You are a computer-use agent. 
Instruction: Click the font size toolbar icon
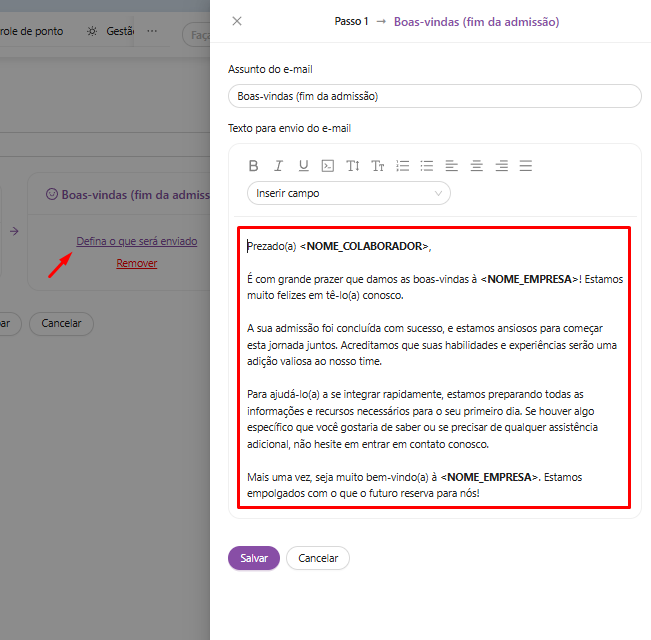pos(378,166)
